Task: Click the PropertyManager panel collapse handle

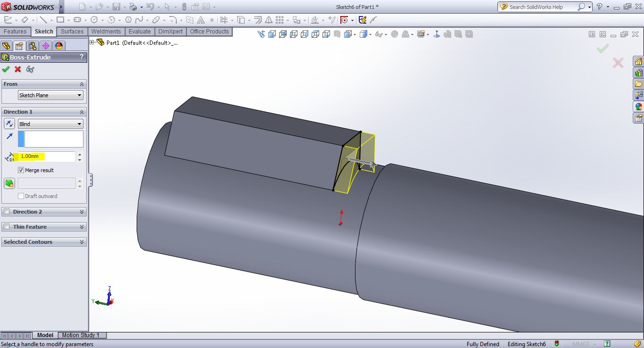Action: [x=91, y=180]
